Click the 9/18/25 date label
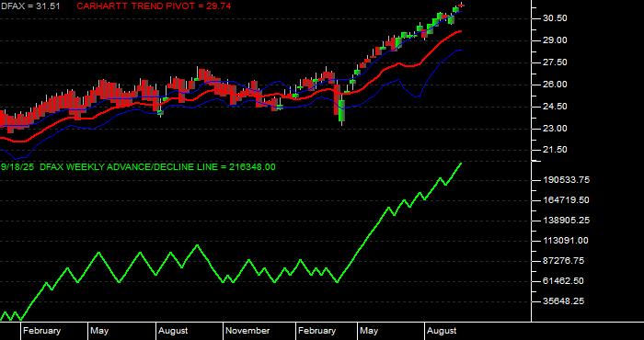 (x=17, y=167)
